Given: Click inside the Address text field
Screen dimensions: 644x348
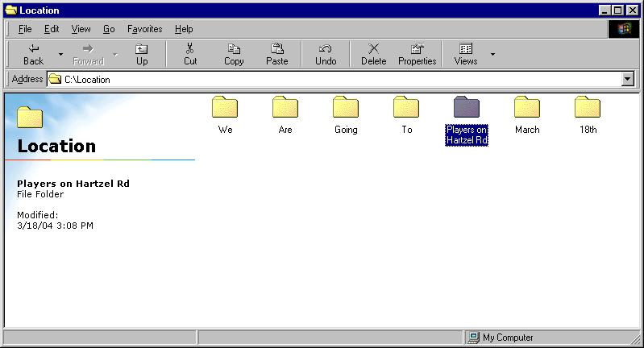Looking at the screenshot, I should tap(322, 79).
